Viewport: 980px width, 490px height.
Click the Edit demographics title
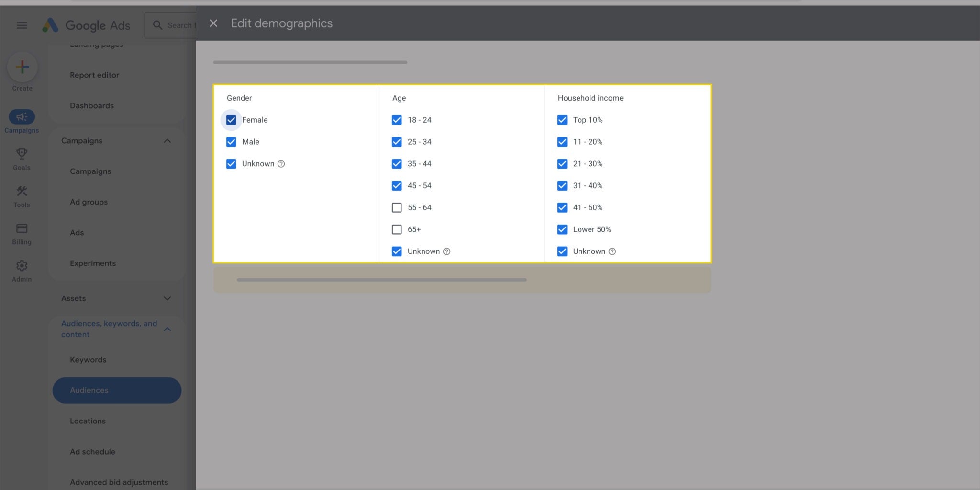(281, 23)
